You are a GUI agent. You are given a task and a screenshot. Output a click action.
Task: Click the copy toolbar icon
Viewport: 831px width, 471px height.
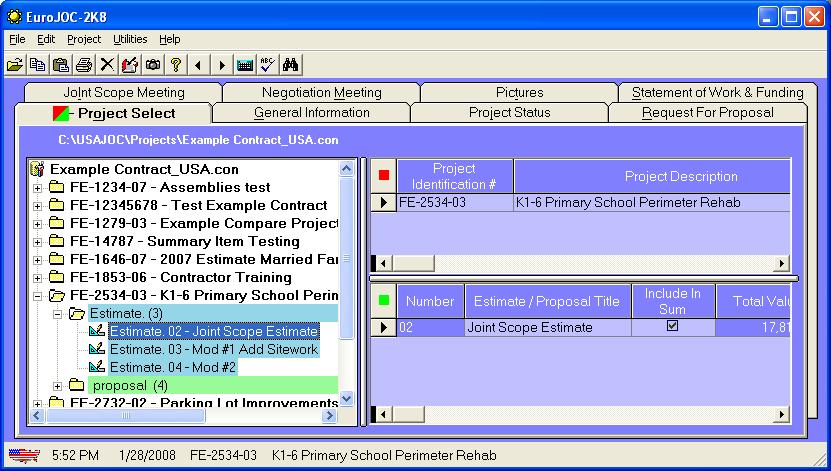click(x=37, y=65)
